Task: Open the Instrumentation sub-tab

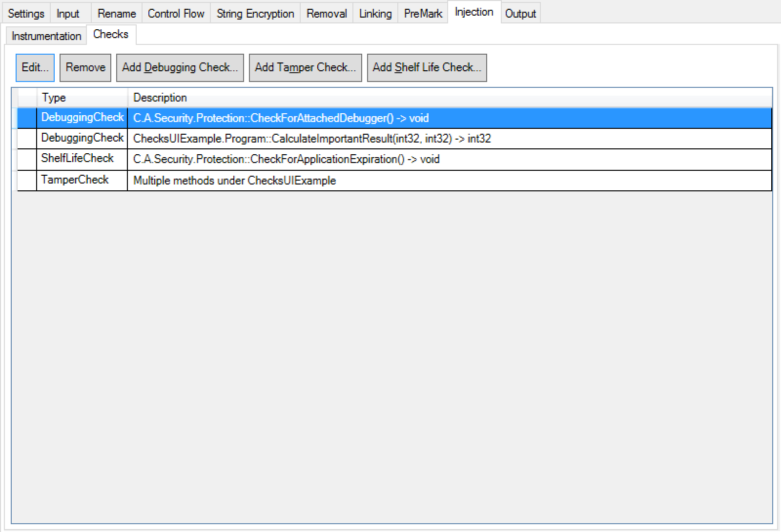Action: [45, 36]
